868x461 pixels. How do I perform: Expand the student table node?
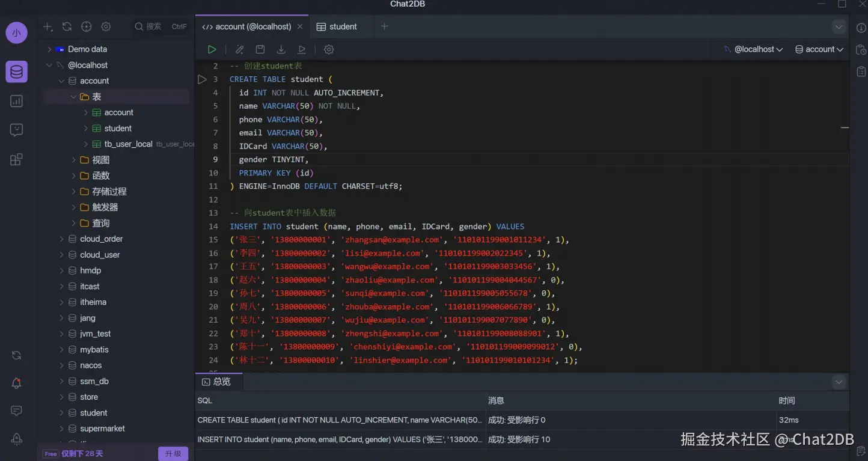[86, 129]
